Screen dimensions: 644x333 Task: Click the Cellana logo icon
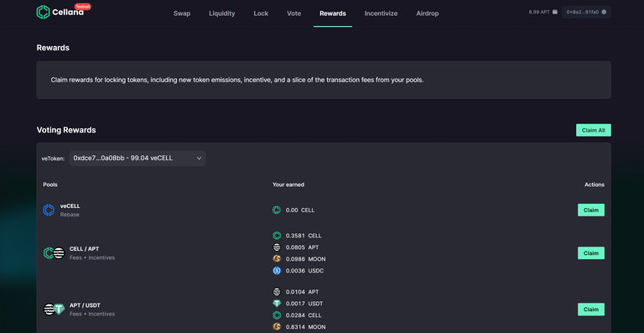(x=43, y=13)
